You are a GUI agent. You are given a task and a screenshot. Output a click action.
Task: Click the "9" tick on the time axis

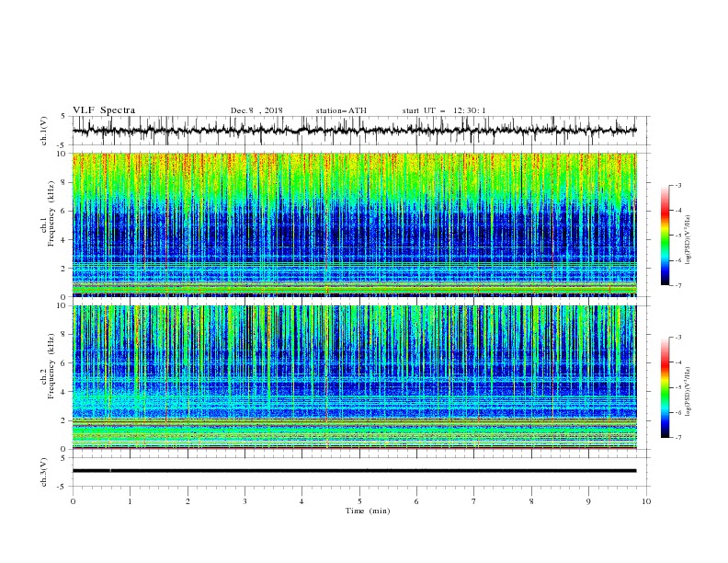coord(588,501)
